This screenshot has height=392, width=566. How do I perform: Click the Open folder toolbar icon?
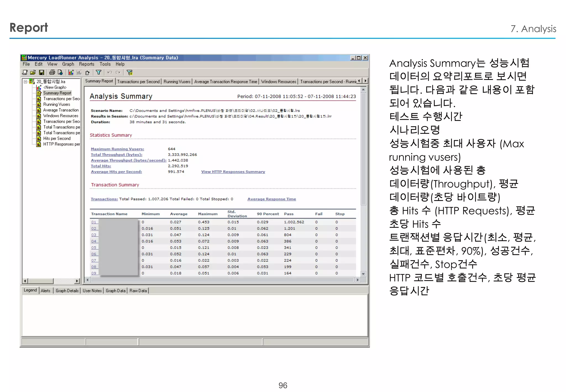(33, 72)
